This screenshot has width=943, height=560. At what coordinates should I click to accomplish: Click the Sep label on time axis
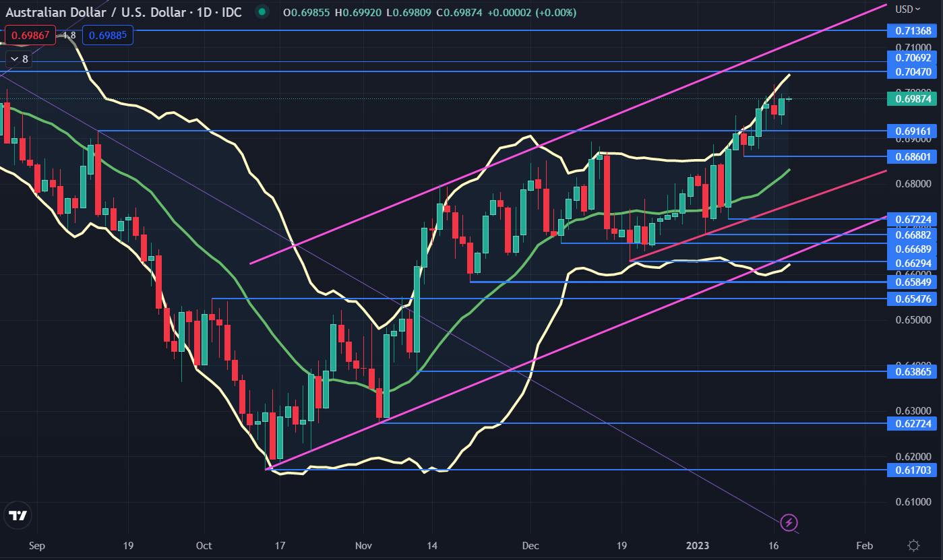[x=37, y=545]
